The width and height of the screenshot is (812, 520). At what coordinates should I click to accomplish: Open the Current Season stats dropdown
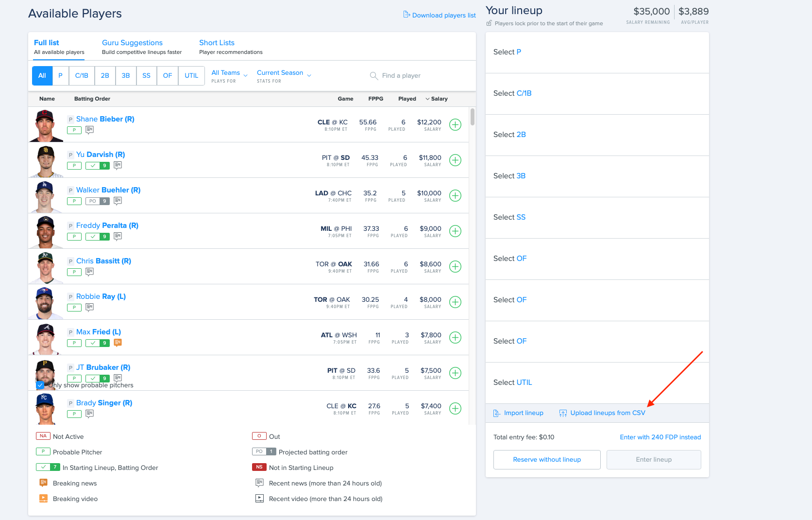(284, 76)
